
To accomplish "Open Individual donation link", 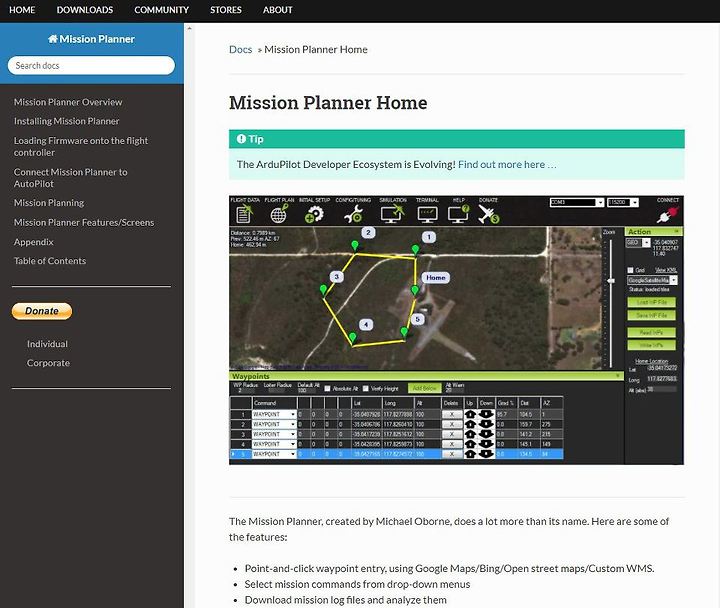I will pos(47,344).
